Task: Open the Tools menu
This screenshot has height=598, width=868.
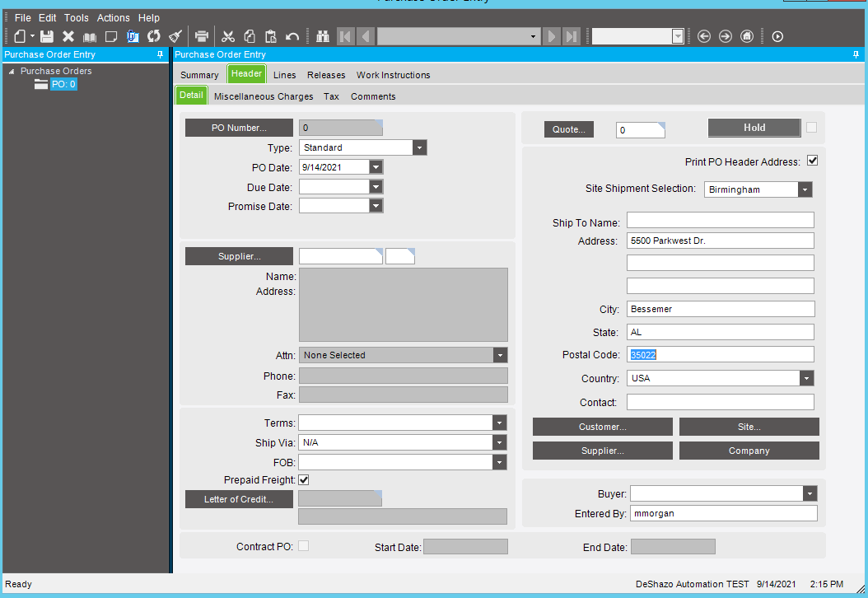Action: pos(77,18)
